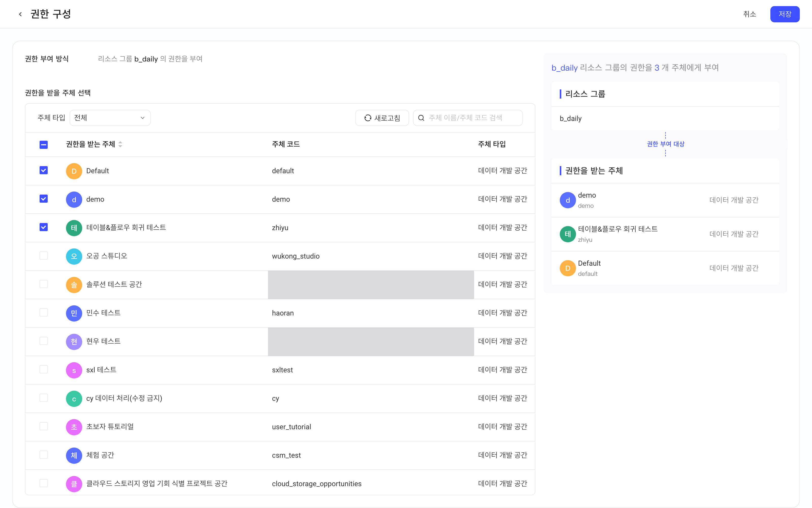812x508 pixels.
Task: Click b_daily under the 리소스 그룹 panel heading
Action: [571, 119]
